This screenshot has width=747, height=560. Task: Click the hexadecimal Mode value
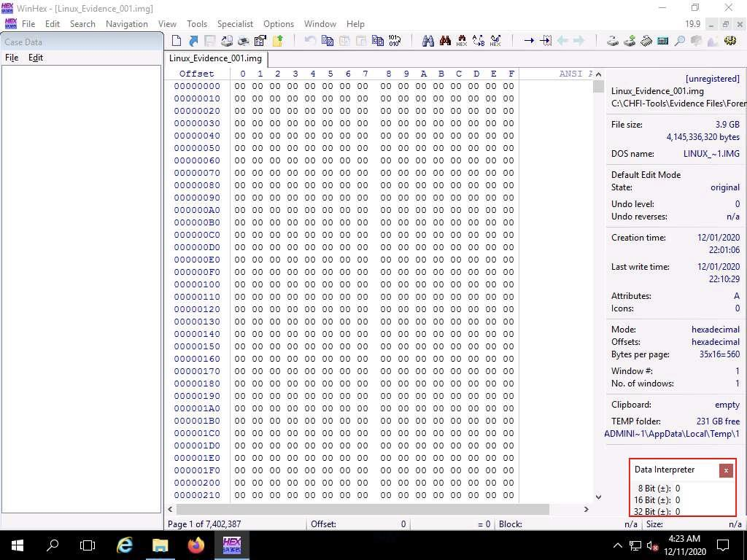tap(716, 330)
